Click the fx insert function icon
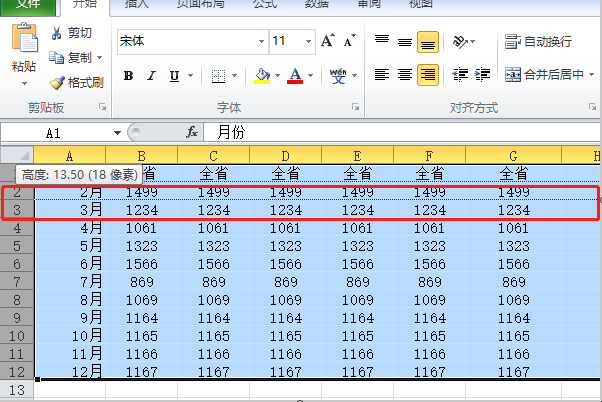Screen dimensions: 602x402 (x=192, y=132)
